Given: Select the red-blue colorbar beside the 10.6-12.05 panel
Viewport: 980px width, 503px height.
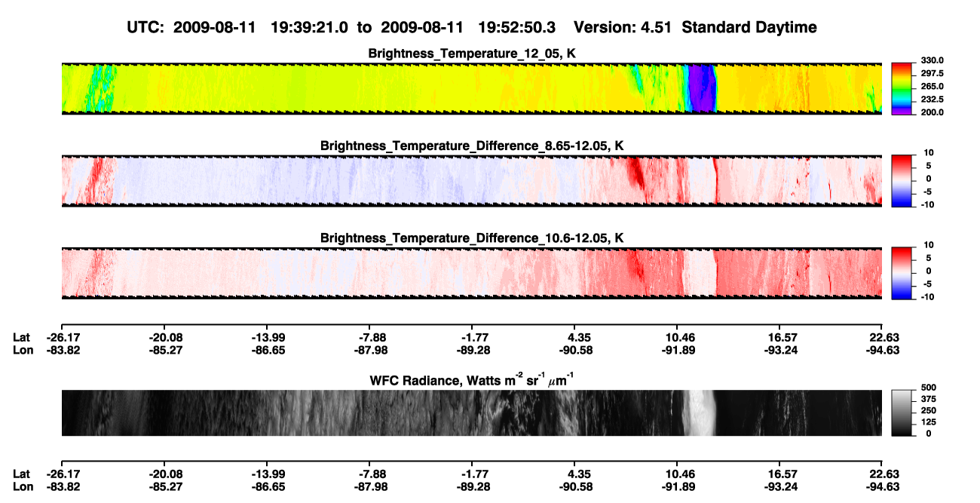Looking at the screenshot, I should tap(902, 273).
